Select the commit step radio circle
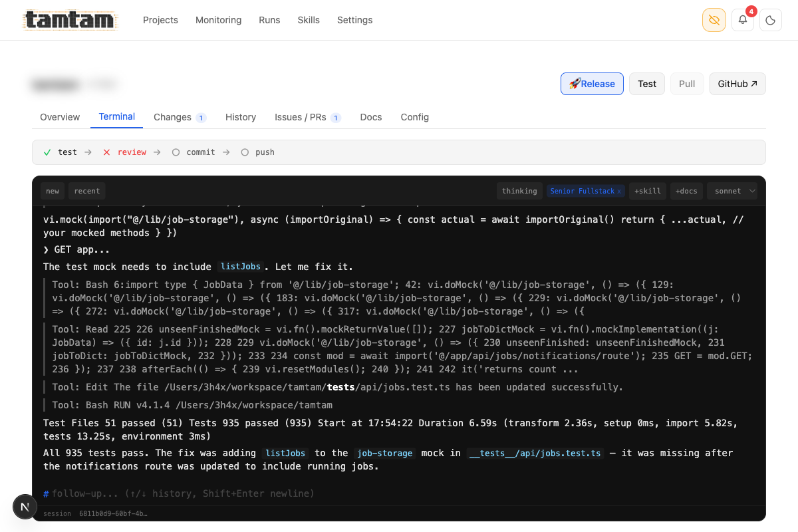This screenshot has height=532, width=798. 176,152
